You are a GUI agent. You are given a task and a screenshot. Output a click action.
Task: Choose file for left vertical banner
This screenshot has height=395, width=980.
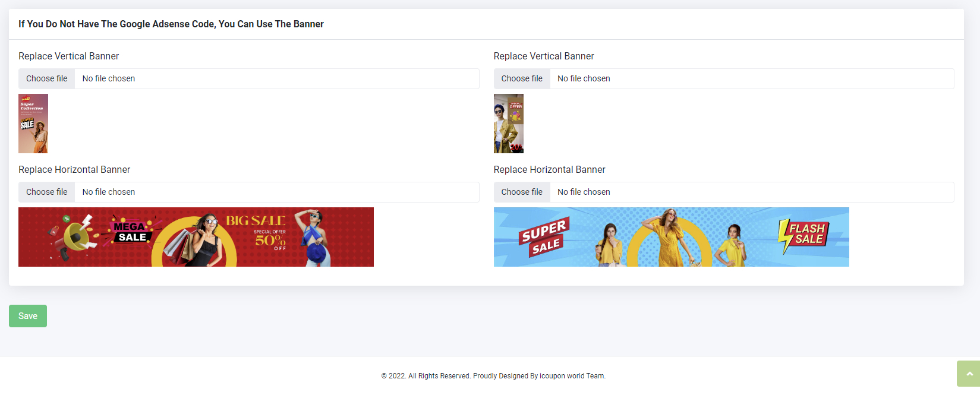47,78
